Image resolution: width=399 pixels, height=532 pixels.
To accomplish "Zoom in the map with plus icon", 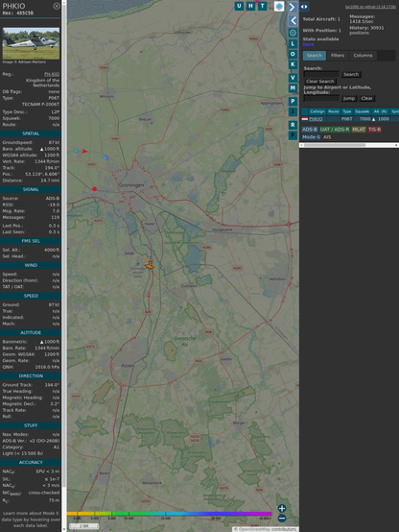I will 282,508.
